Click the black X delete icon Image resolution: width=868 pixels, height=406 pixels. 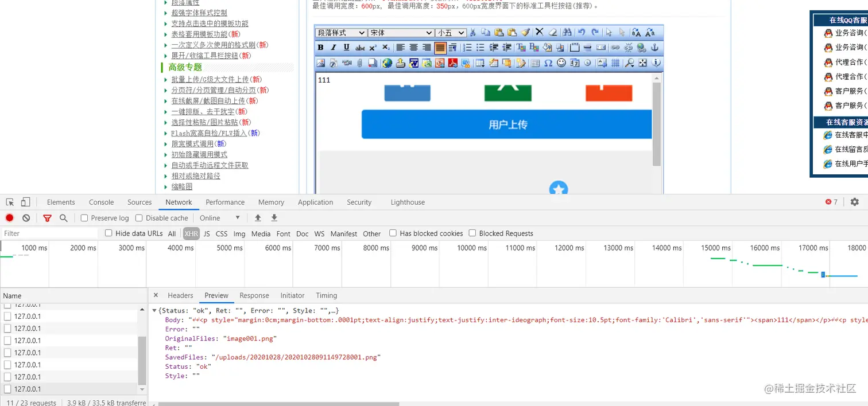539,32
